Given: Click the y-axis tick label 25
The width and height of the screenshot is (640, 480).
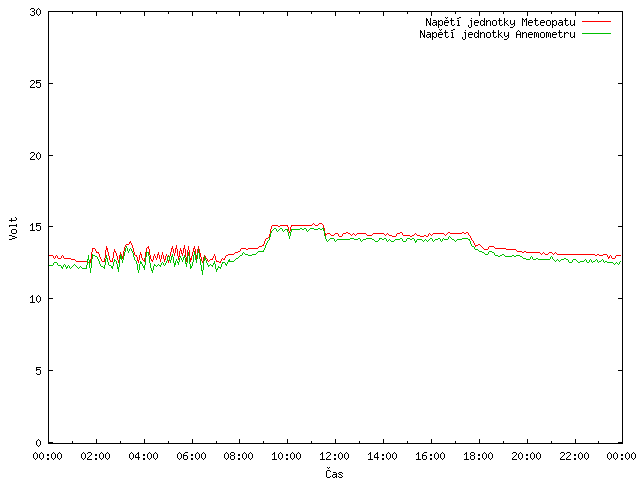Looking at the screenshot, I should [x=36, y=84].
